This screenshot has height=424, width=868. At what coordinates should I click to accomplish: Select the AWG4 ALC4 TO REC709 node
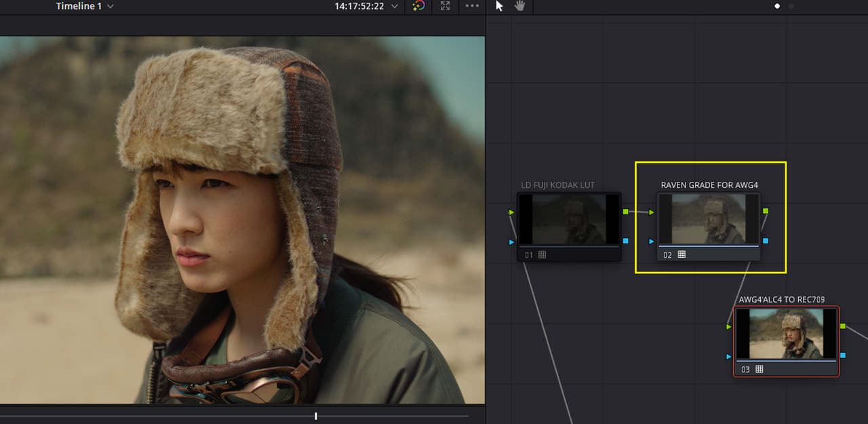(787, 341)
